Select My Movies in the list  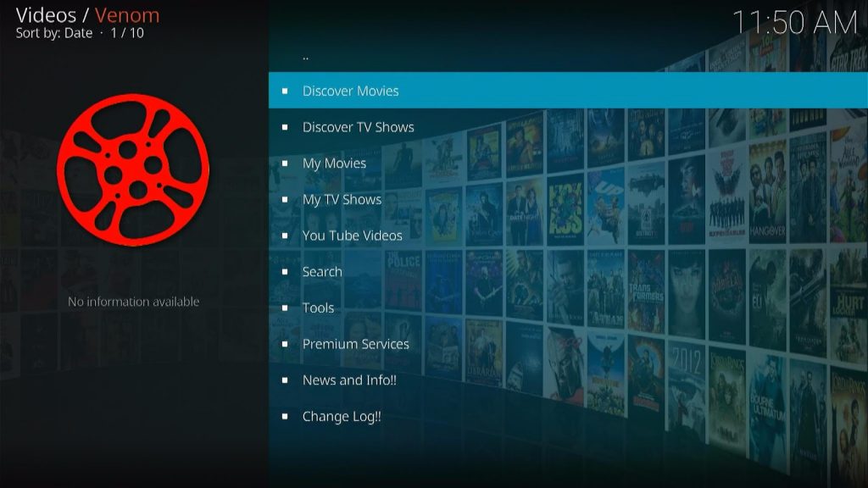pyautogui.click(x=568, y=163)
